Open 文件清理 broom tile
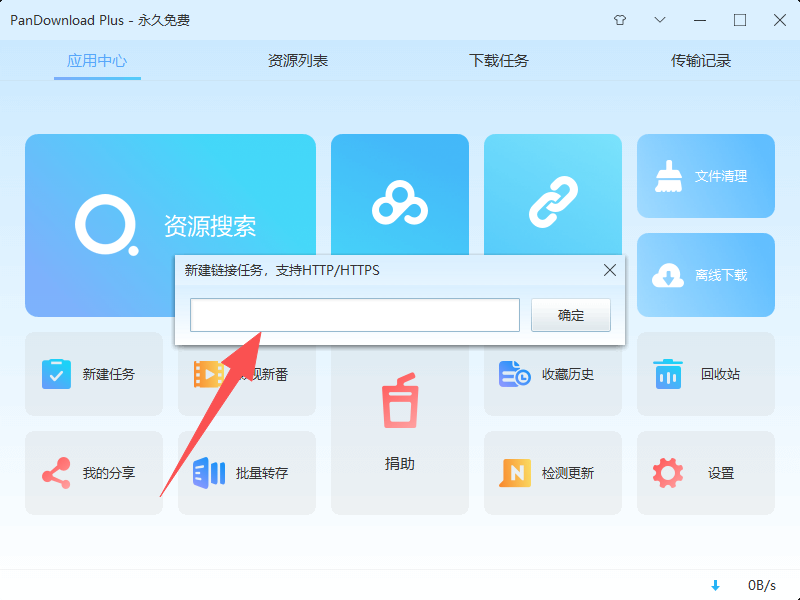This screenshot has height=600, width=800. 706,176
